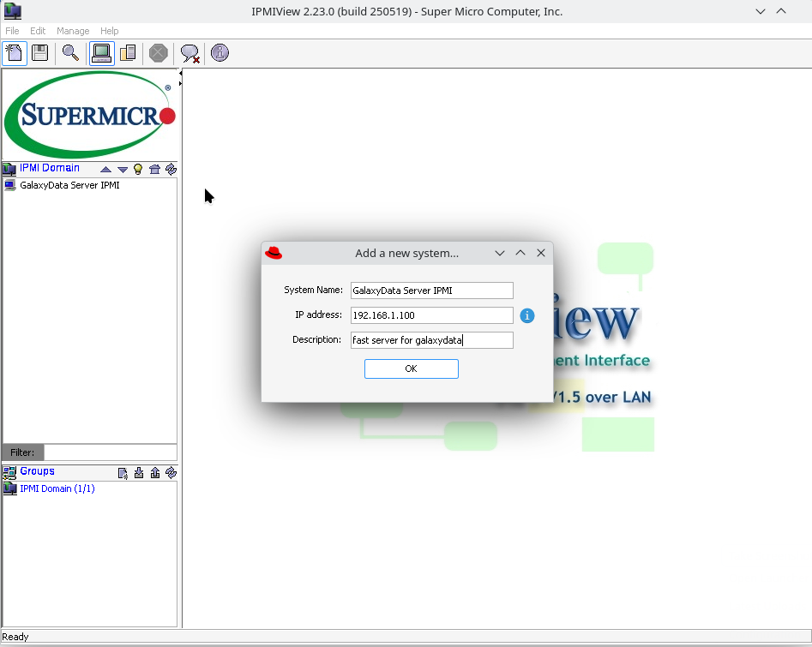812x647 pixels.
Task: Click the floppy disk Save icon
Action: [x=40, y=53]
